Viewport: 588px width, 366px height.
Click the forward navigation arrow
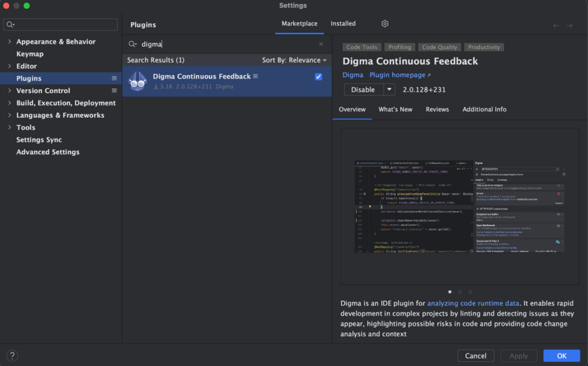coord(570,25)
